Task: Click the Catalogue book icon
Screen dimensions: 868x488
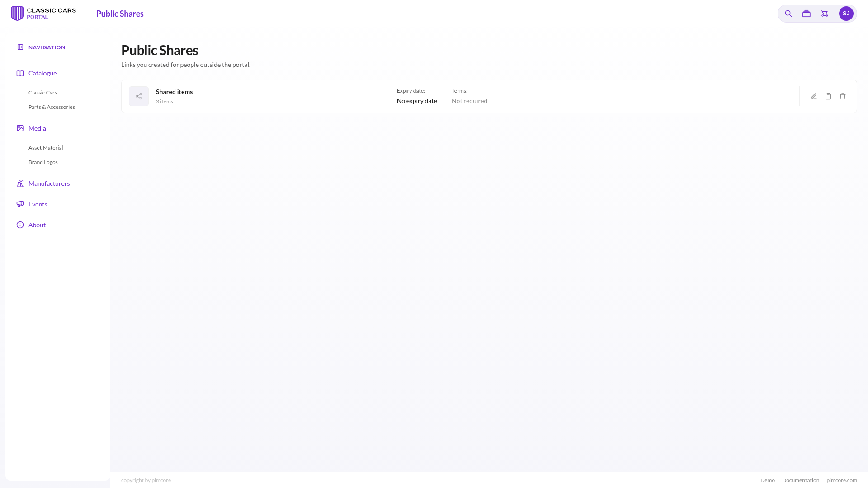Action: 20,73
